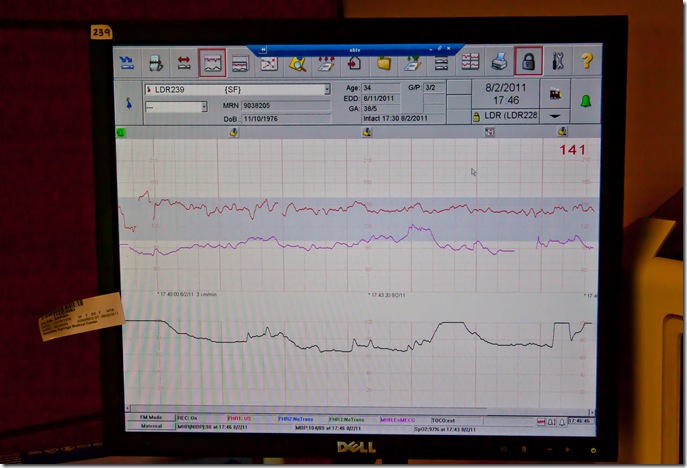687x468 pixels.
Task: Click the FM Mode button
Action: 151,418
